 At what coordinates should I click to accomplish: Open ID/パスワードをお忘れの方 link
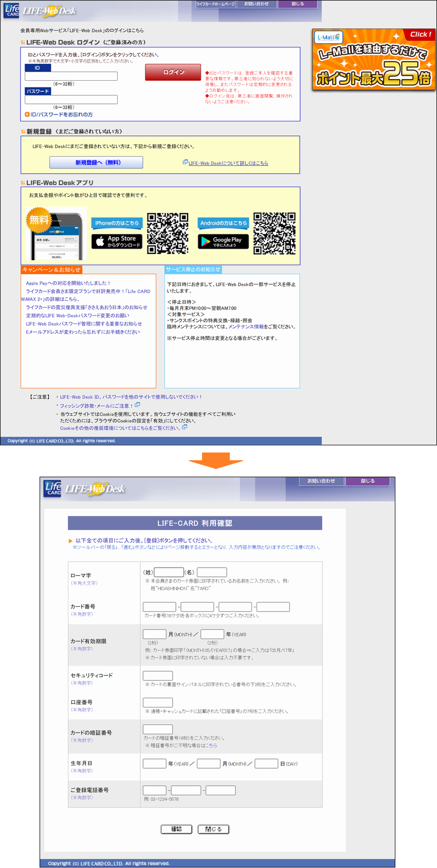61,115
